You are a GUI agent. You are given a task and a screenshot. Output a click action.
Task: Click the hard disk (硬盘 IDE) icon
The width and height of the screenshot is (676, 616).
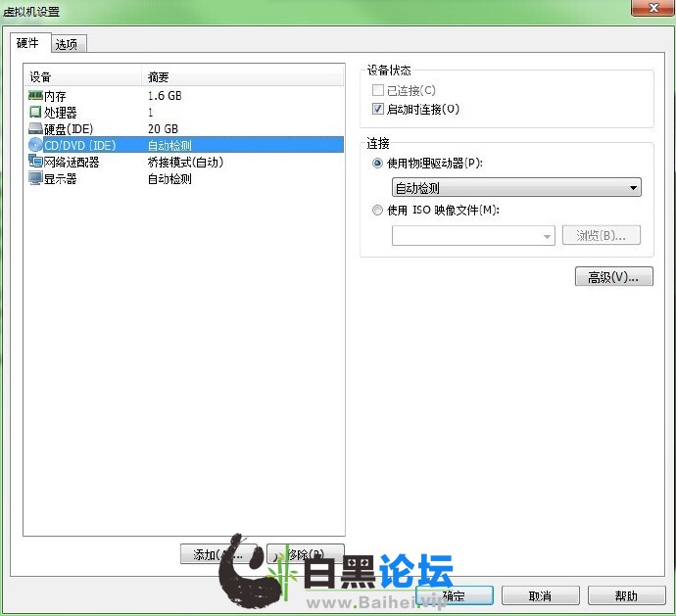coord(35,128)
